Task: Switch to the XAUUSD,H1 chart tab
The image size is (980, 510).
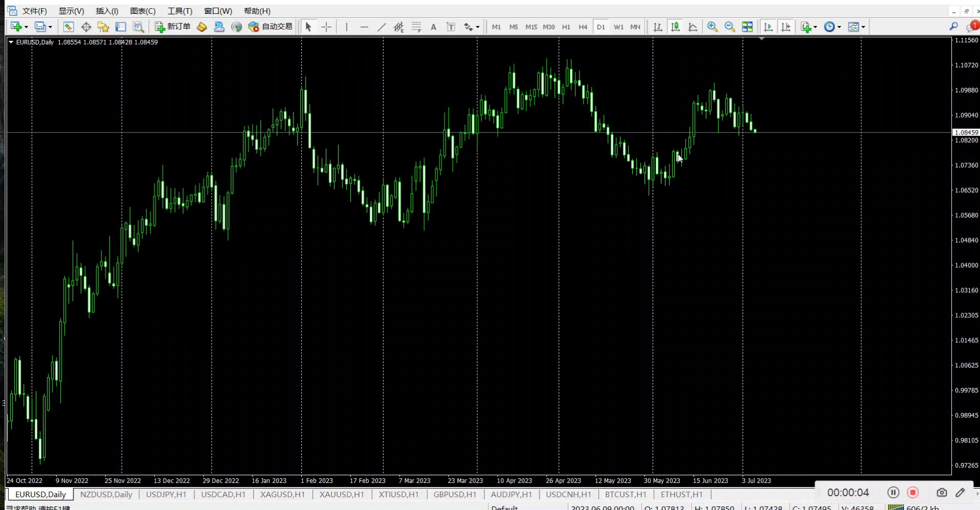Action: coord(341,494)
